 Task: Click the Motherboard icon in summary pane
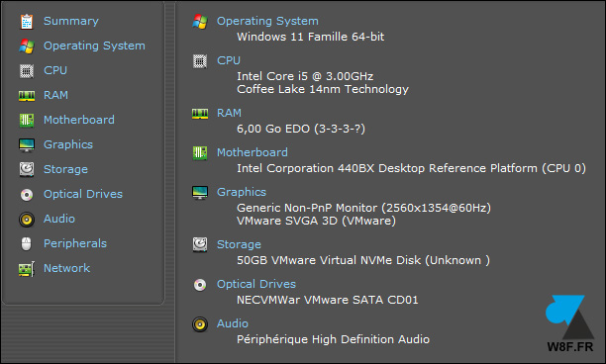coord(200,153)
